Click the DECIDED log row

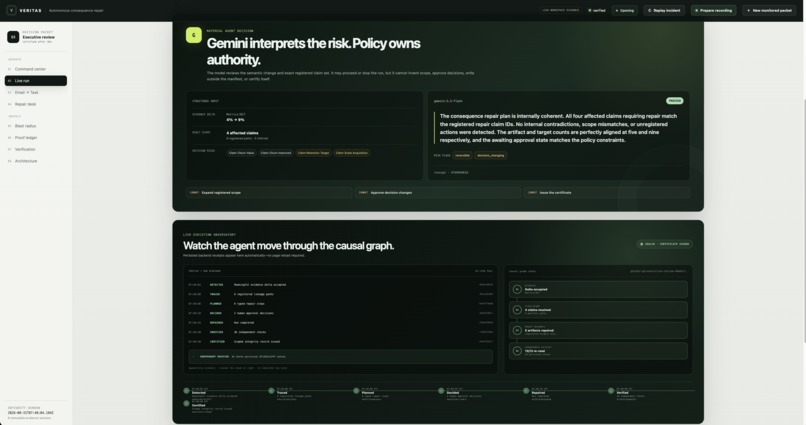click(340, 313)
